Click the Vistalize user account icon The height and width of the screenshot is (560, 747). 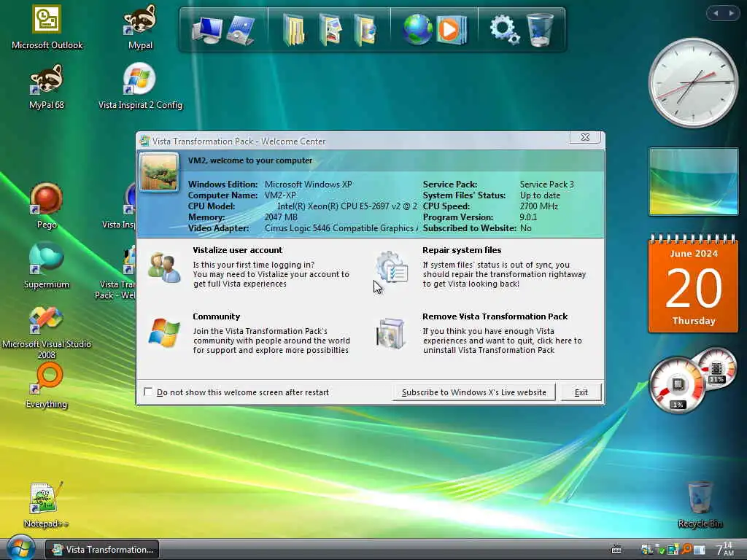164,268
